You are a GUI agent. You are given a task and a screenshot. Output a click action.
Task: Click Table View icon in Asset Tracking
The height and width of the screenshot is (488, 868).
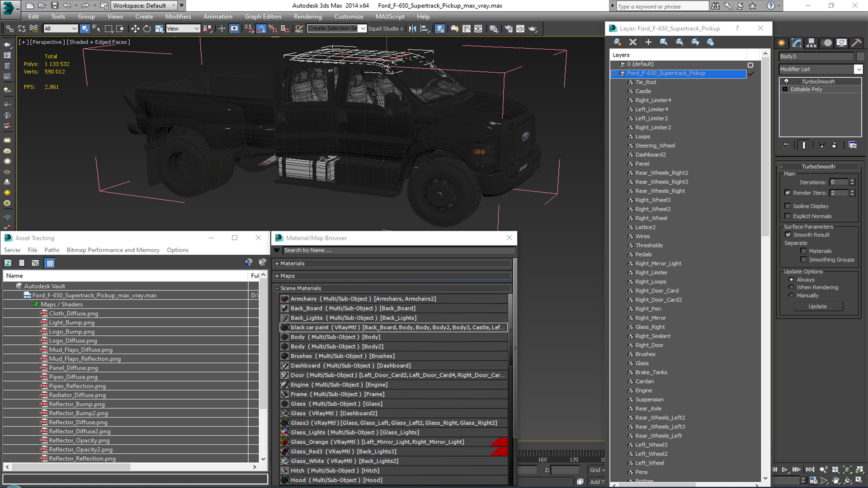(50, 263)
